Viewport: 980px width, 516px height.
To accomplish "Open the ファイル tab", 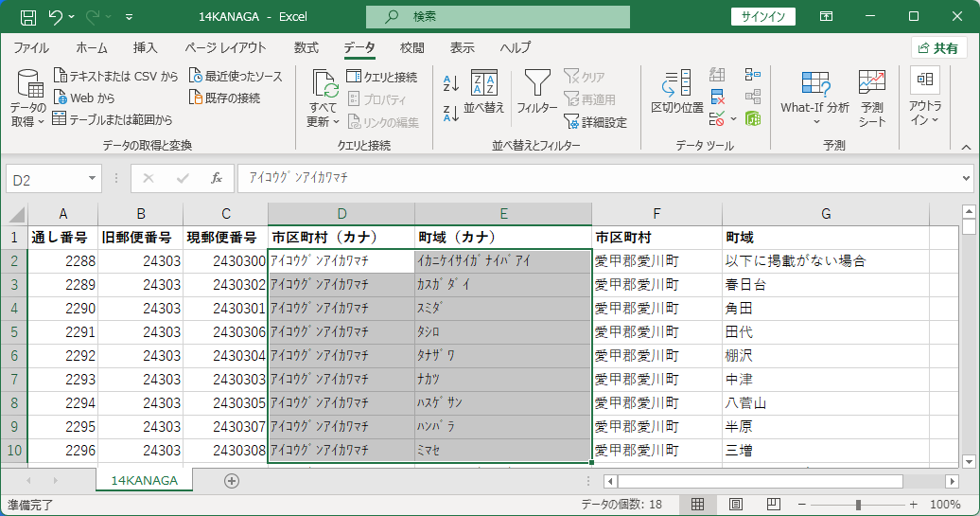I will pos(31,47).
